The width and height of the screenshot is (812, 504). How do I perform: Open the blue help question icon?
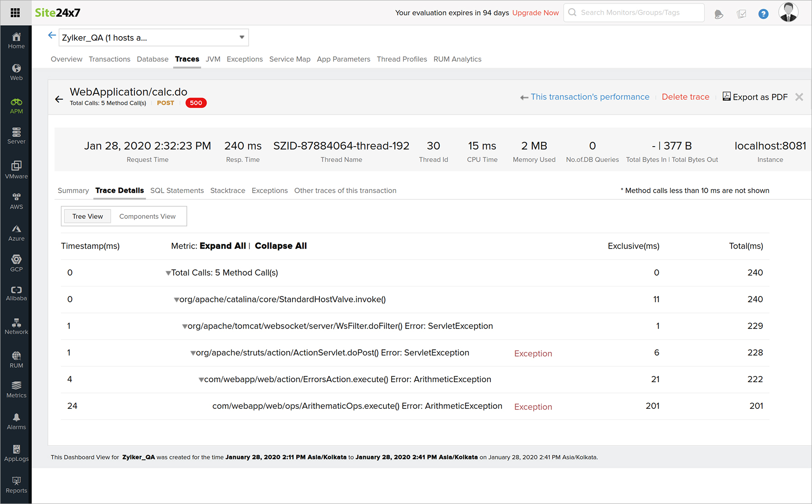pos(763,14)
